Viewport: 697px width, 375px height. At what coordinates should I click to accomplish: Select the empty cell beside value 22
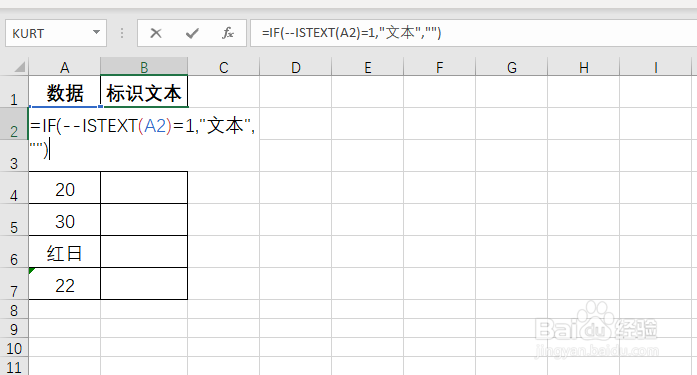pyautogui.click(x=144, y=283)
